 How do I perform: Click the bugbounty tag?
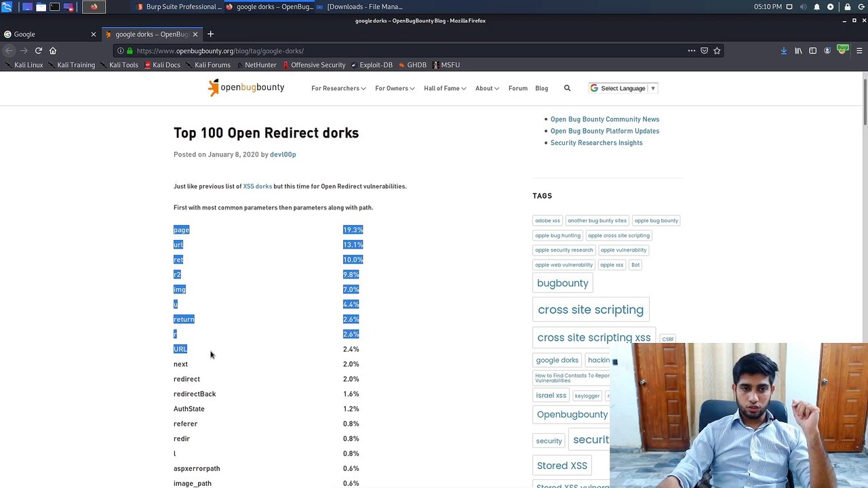[x=563, y=283]
